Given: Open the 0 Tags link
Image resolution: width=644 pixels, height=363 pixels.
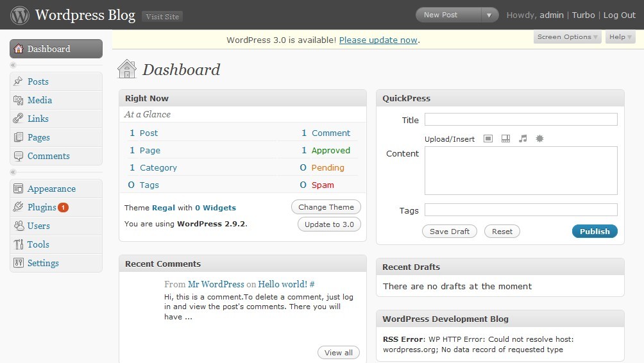Looking at the screenshot, I should click(x=143, y=185).
